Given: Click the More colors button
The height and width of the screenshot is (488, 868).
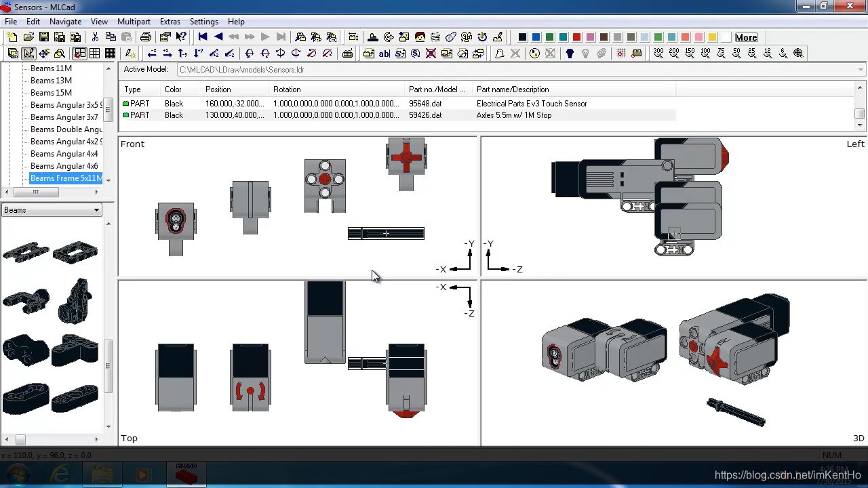Looking at the screenshot, I should [x=746, y=37].
